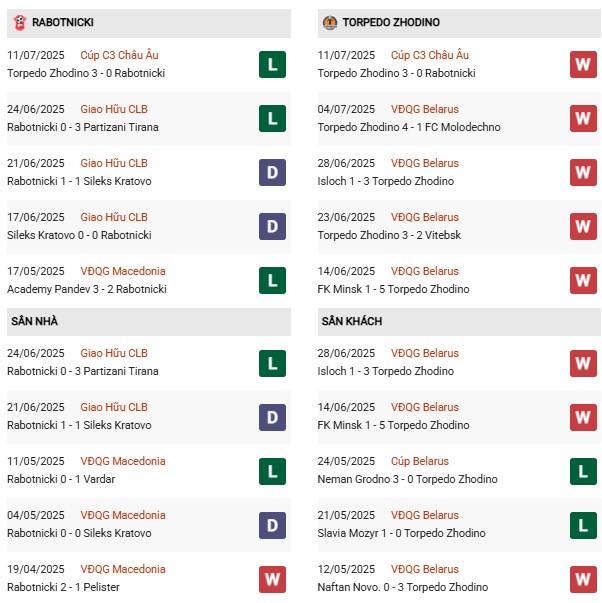
Task: Click the W badge for FK Minsk 1-5 under Sân Khách
Action: (x=584, y=417)
